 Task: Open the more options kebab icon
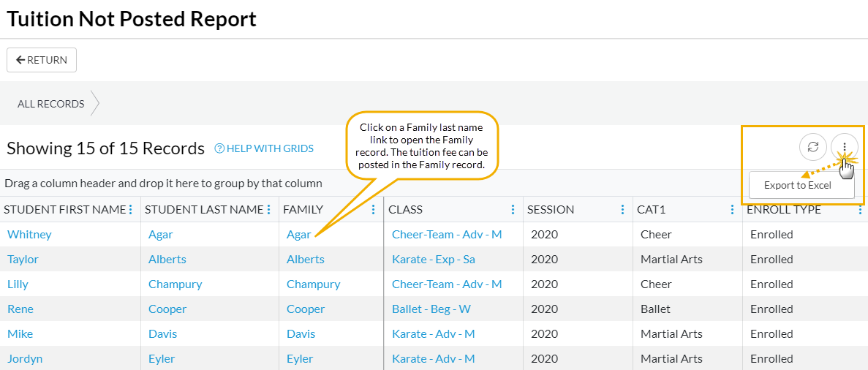pos(844,147)
